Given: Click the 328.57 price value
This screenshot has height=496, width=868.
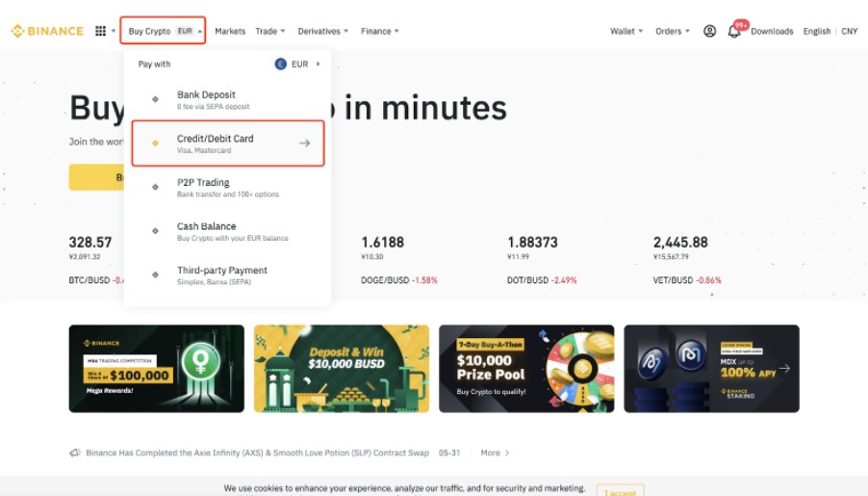Looking at the screenshot, I should [x=90, y=242].
